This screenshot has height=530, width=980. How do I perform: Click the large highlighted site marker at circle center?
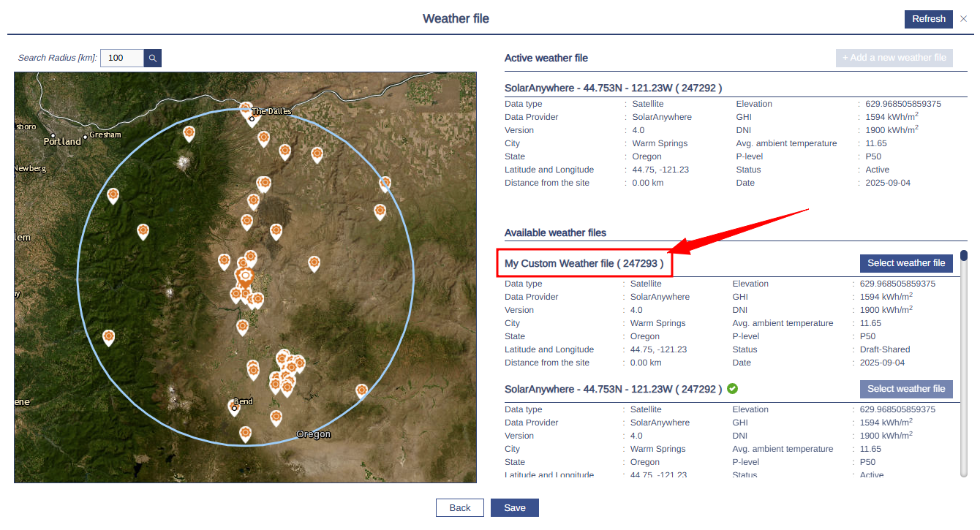click(245, 278)
